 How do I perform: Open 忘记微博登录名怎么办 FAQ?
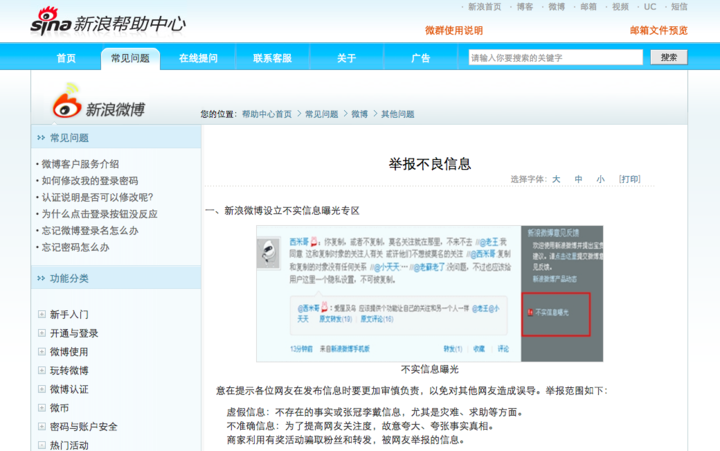pos(90,231)
